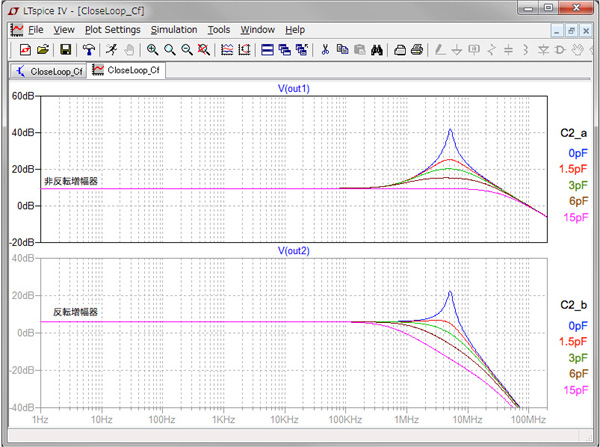This screenshot has width=600, height=447.
Task: Open the Help menu
Action: click(295, 30)
